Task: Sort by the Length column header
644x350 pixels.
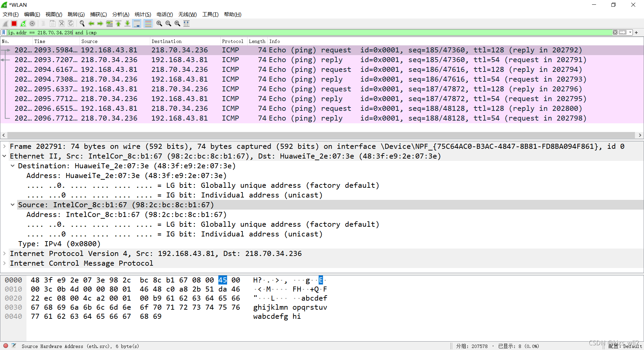Action: click(x=257, y=41)
